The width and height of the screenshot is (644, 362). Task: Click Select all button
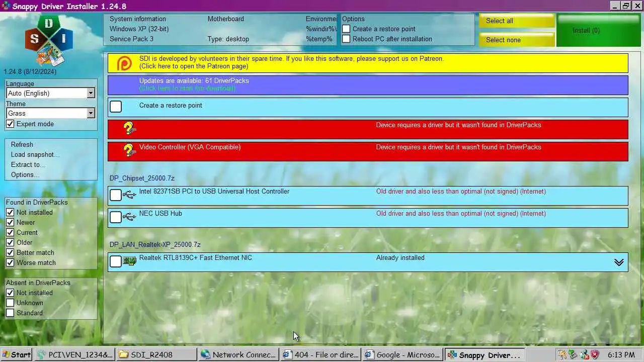[517, 21]
